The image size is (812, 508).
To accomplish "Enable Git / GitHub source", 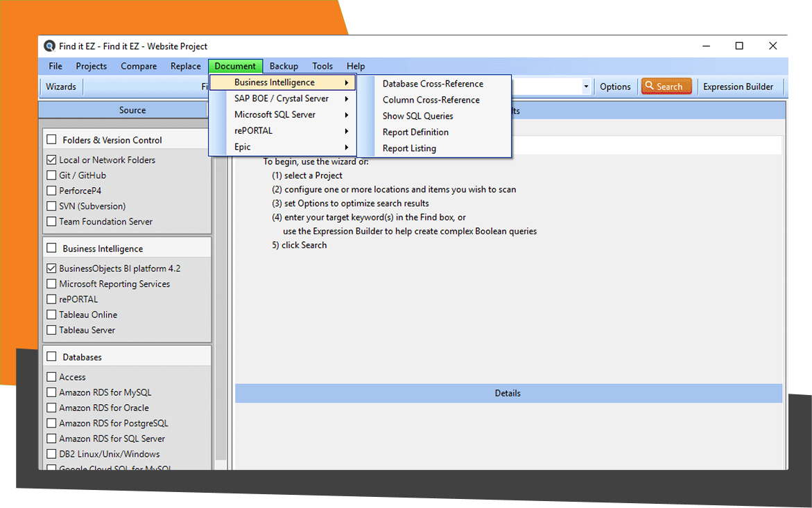I will 51,175.
